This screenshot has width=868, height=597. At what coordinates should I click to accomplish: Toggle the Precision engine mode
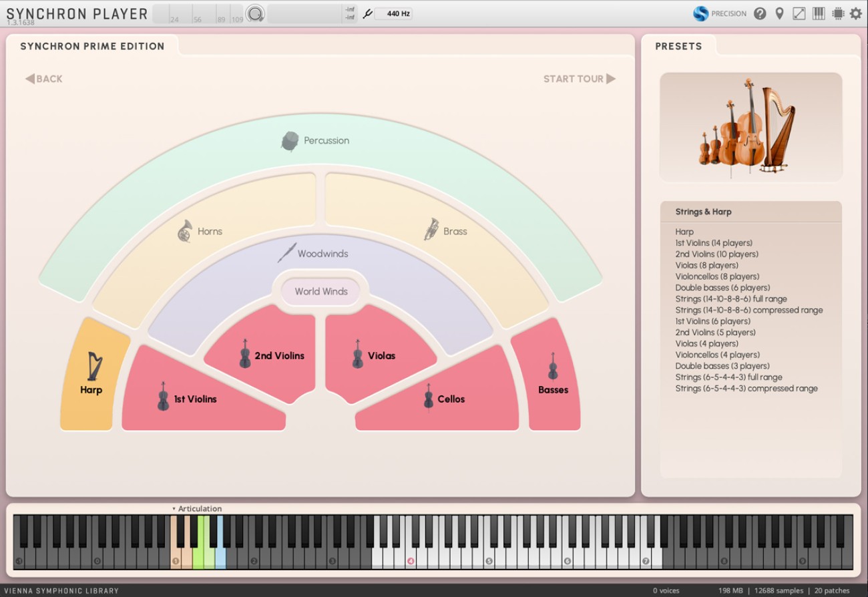pyautogui.click(x=720, y=13)
